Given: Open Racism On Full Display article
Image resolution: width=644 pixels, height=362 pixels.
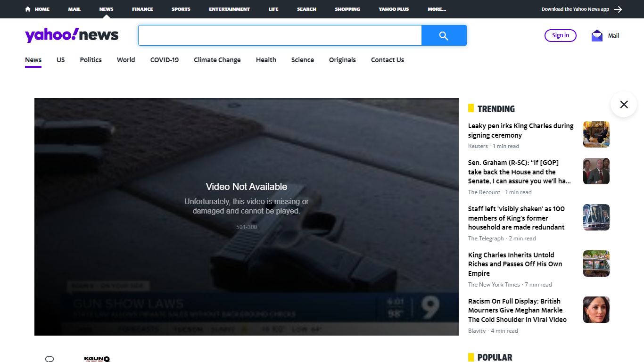Looking at the screenshot, I should pyautogui.click(x=517, y=310).
